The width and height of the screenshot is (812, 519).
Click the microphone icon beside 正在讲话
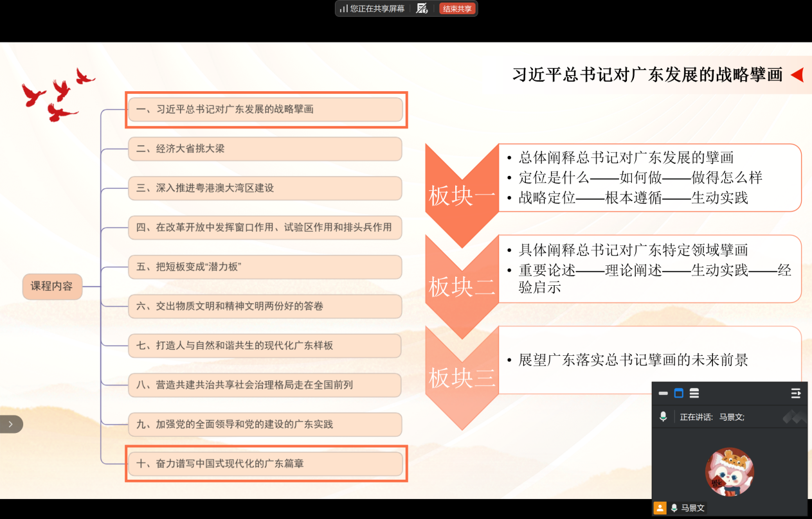(663, 417)
